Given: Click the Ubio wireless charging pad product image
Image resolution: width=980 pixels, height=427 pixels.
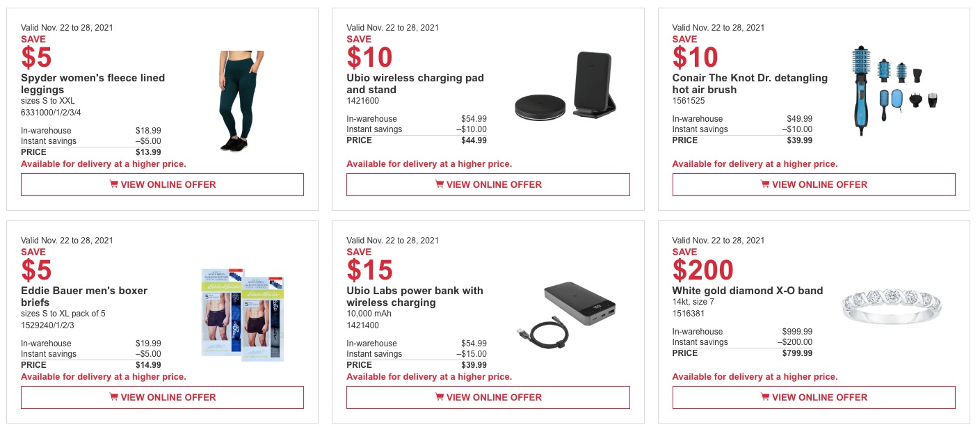Looking at the screenshot, I should tap(565, 85).
